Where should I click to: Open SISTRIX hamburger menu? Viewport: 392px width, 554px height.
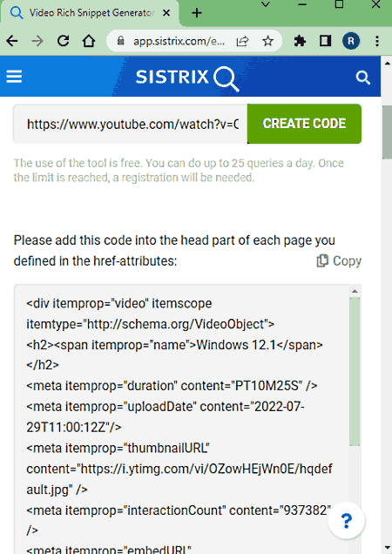(x=14, y=77)
